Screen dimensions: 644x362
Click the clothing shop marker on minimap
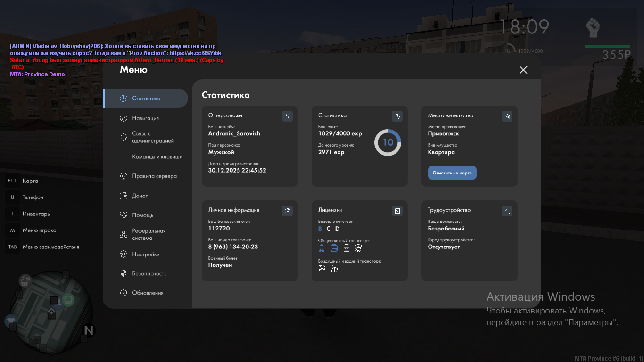pyautogui.click(x=10, y=321)
